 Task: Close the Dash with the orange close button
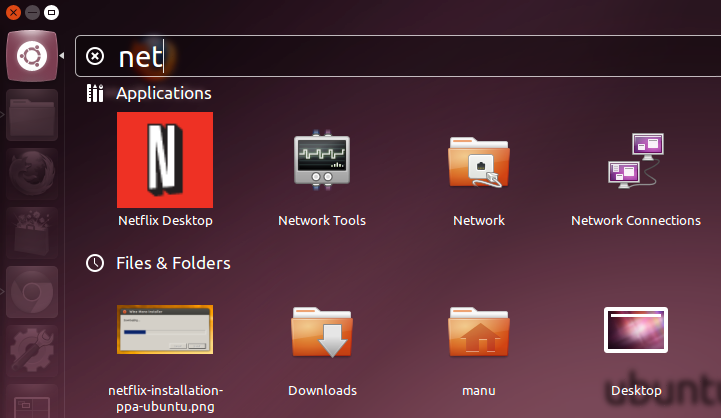(13, 12)
